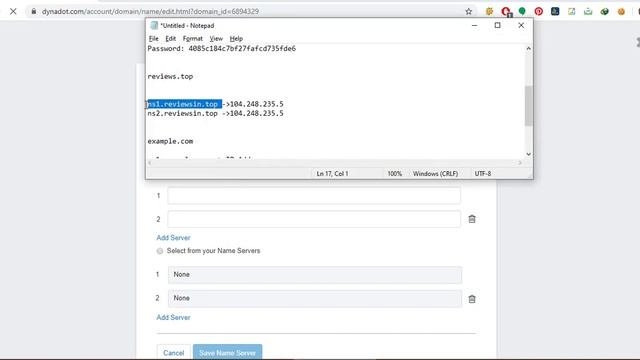The image size is (640, 360).
Task: Open the green balloon extension icon
Action: (522, 11)
